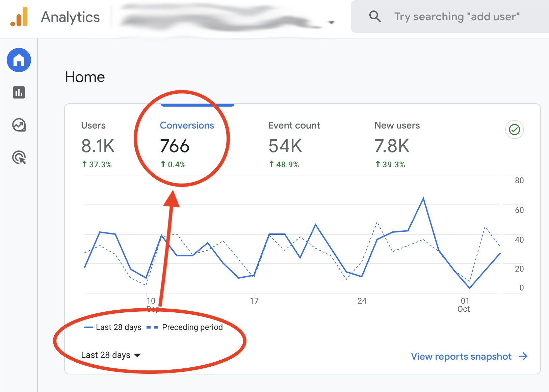Image resolution: width=549 pixels, height=392 pixels.
Task: Click the chart line peak near 60
Action: pyautogui.click(x=423, y=198)
